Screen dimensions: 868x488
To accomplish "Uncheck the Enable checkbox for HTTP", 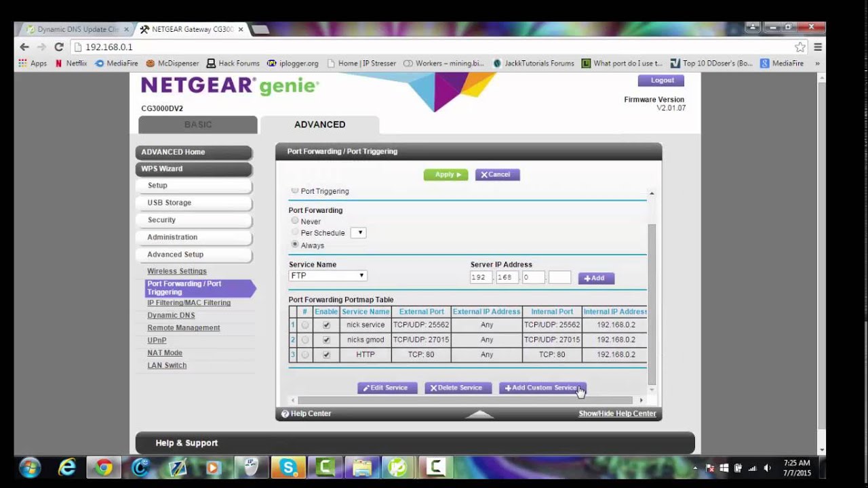I will coord(326,354).
